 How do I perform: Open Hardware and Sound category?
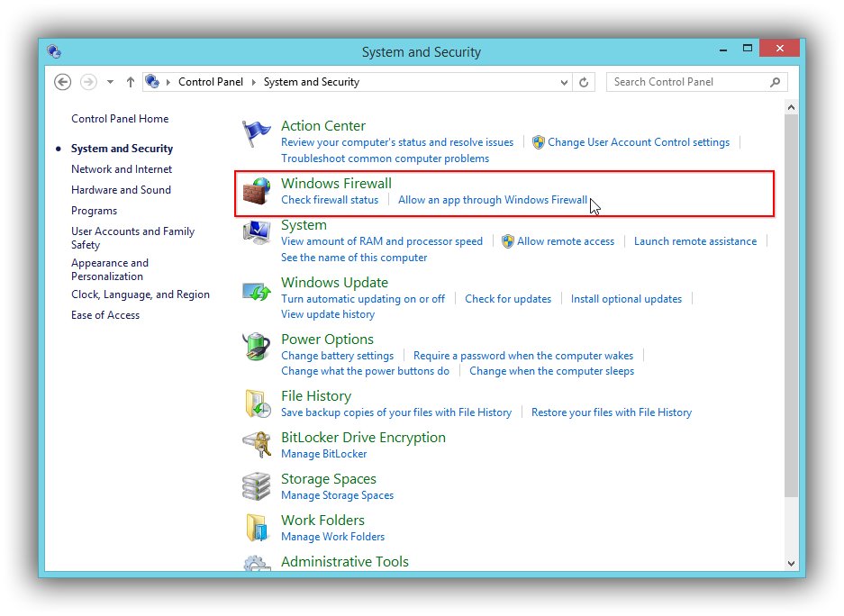(x=121, y=190)
